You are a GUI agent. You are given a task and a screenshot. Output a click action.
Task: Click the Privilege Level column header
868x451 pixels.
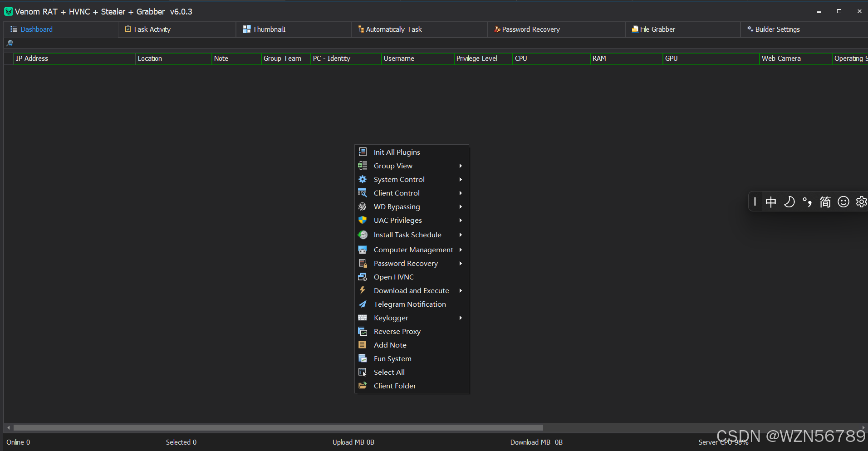[x=483, y=59]
